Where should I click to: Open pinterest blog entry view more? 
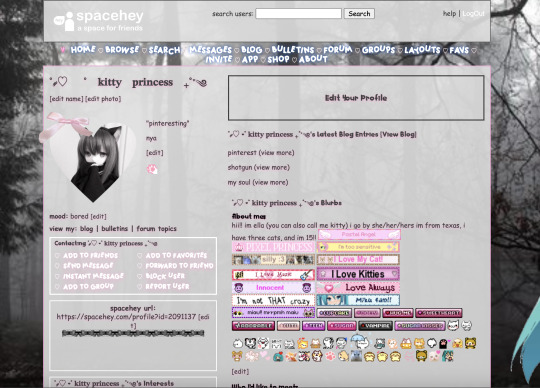[276, 153]
